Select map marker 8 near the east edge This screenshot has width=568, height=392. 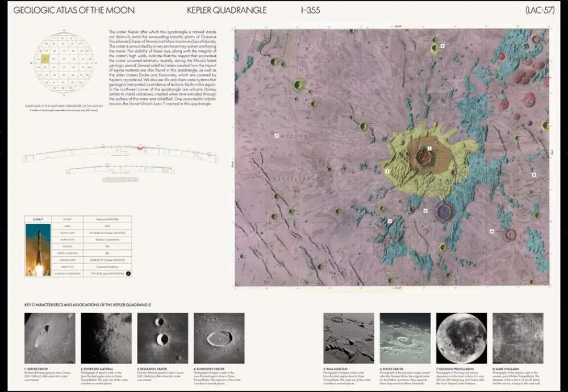pos(534,175)
